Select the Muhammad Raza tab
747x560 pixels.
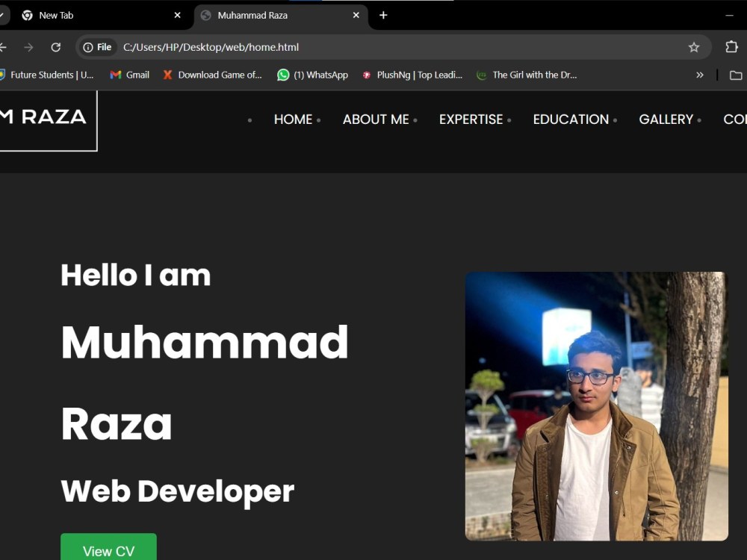[x=280, y=15]
